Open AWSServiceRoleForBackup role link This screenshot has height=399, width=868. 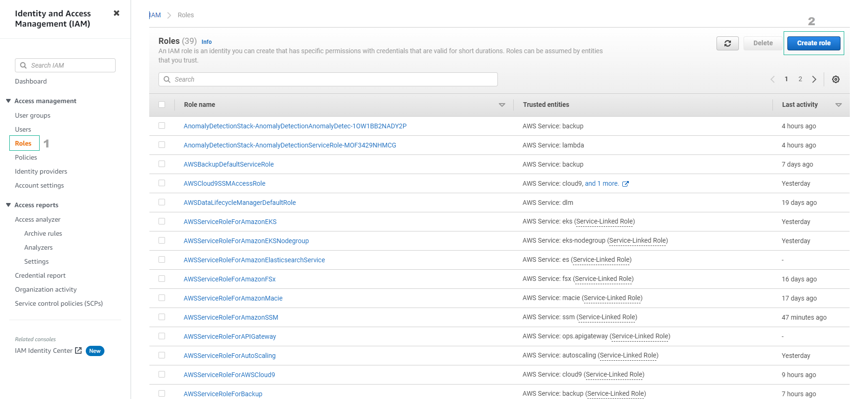click(223, 394)
